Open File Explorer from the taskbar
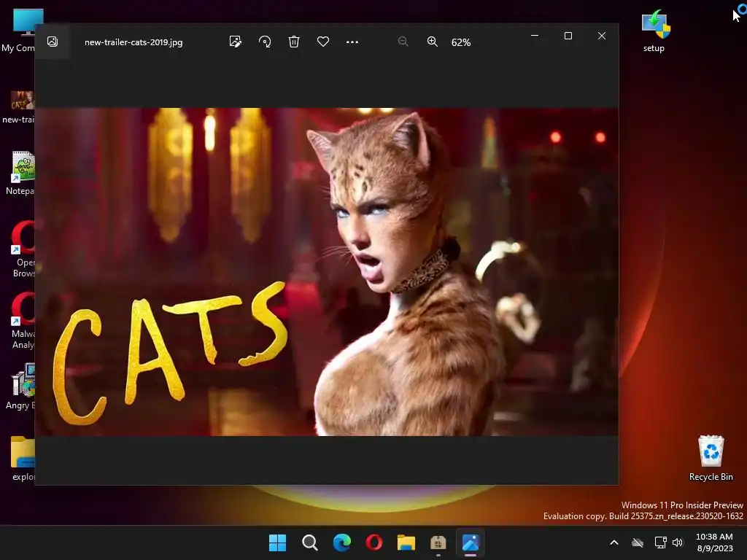747x560 pixels. [406, 542]
